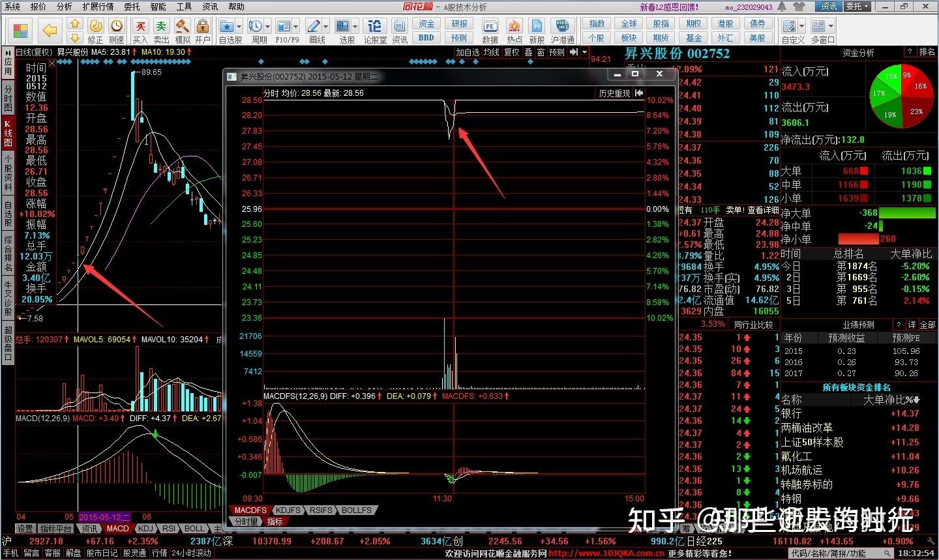Click the shirt skin icon in title bar

799,7
